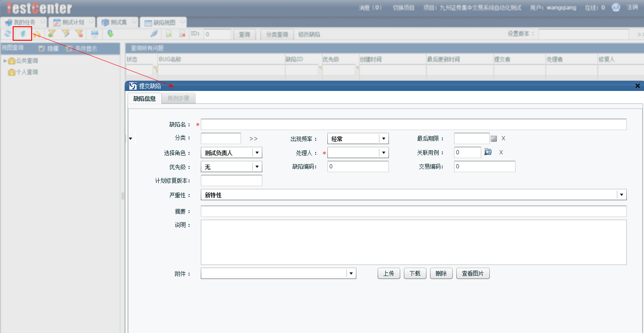Click the refresh icon in the toolbar

(7, 34)
